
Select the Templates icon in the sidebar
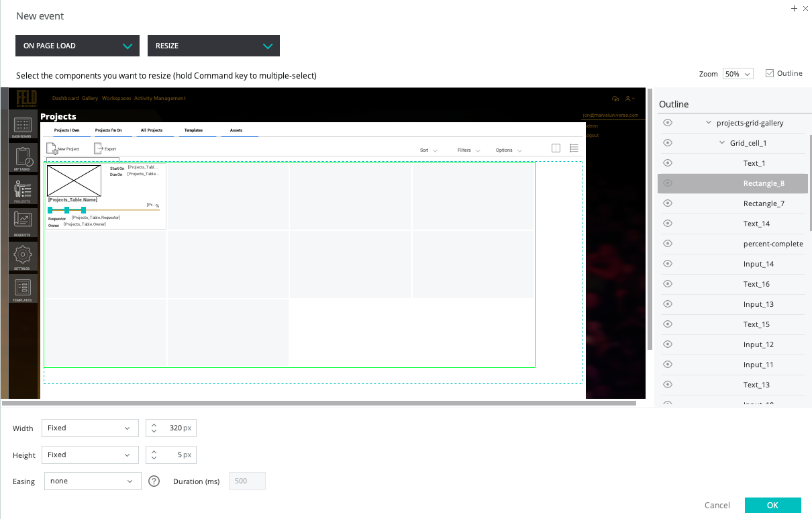22,288
